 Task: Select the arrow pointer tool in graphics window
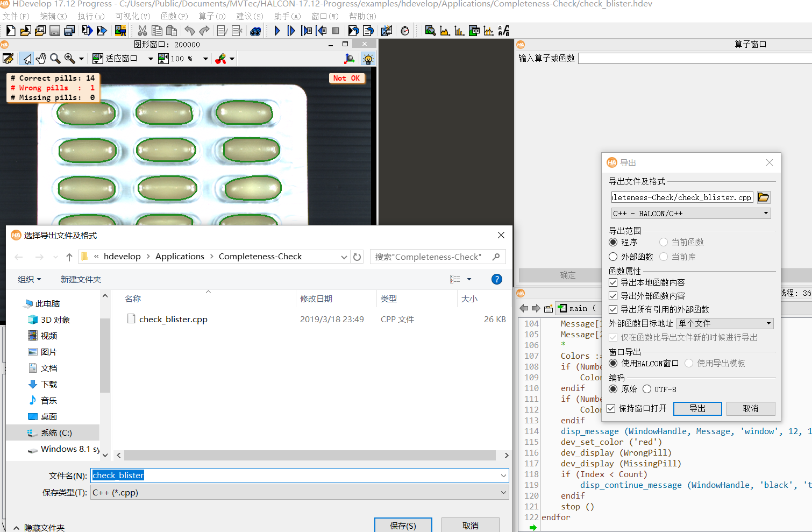point(27,58)
